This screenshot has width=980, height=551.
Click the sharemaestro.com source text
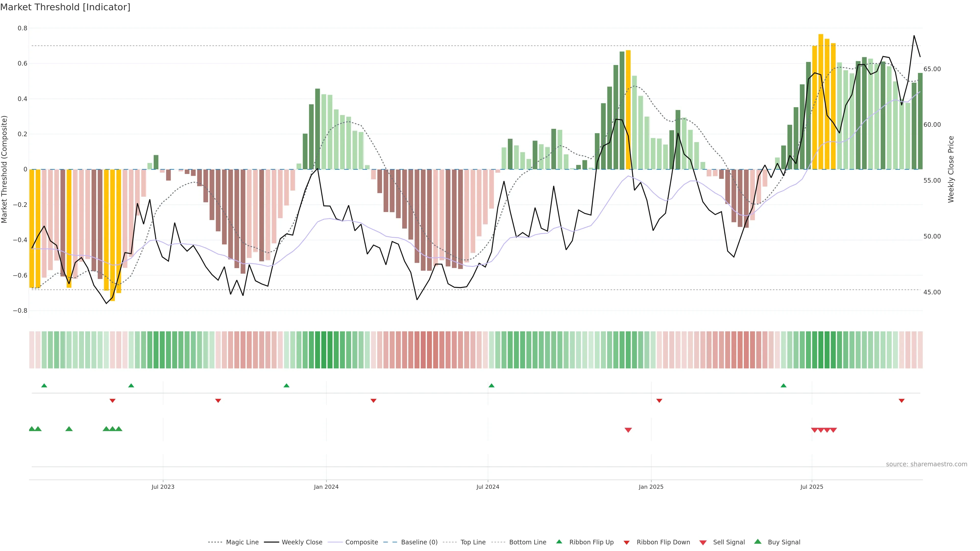point(926,464)
